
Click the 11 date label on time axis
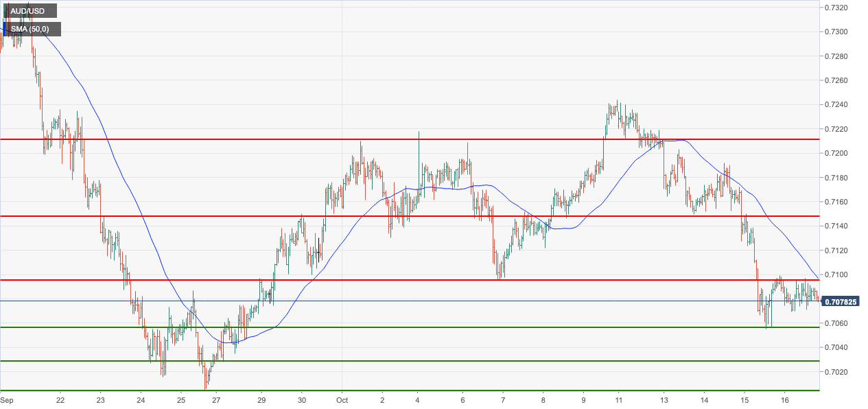pyautogui.click(x=618, y=399)
